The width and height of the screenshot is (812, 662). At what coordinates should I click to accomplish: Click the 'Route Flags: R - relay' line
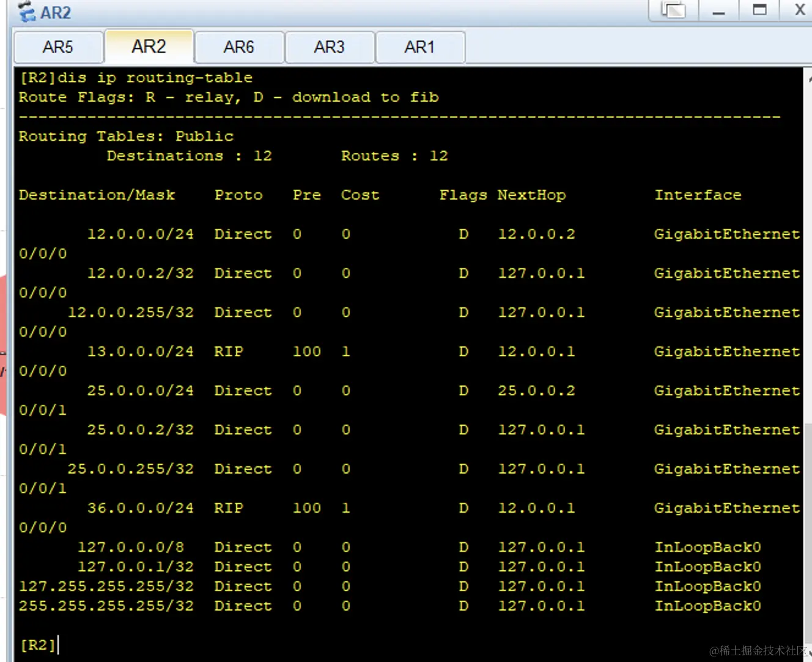pos(229,97)
